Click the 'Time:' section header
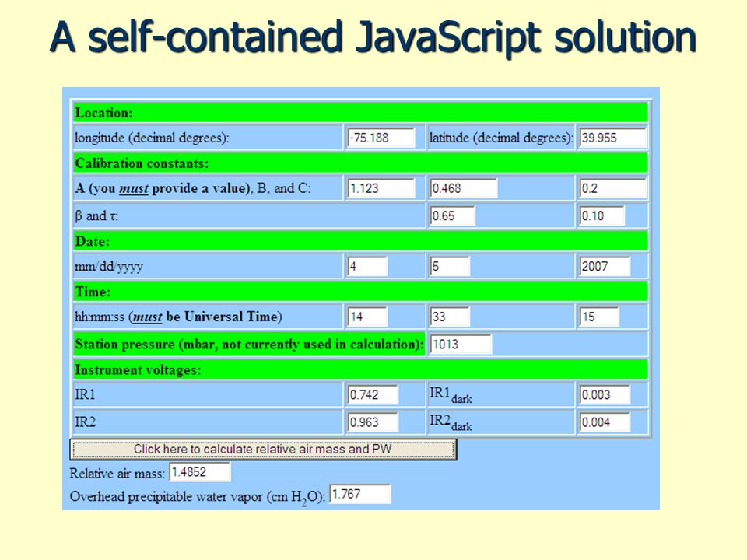The image size is (747, 560). (x=360, y=292)
